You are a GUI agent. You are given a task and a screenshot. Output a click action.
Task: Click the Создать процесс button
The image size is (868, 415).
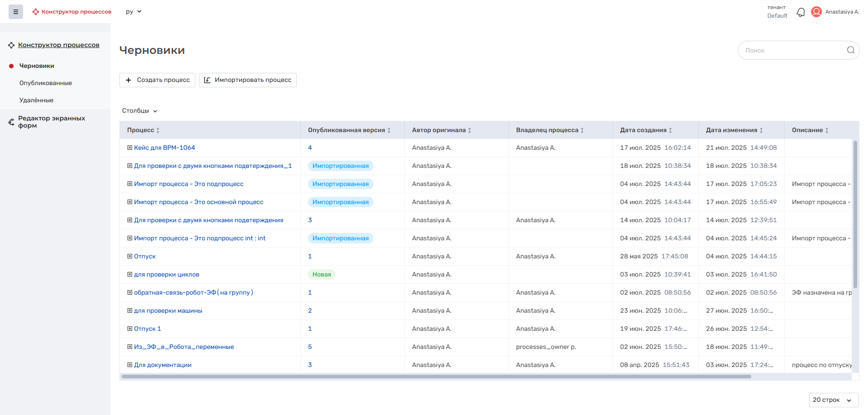[x=157, y=80]
